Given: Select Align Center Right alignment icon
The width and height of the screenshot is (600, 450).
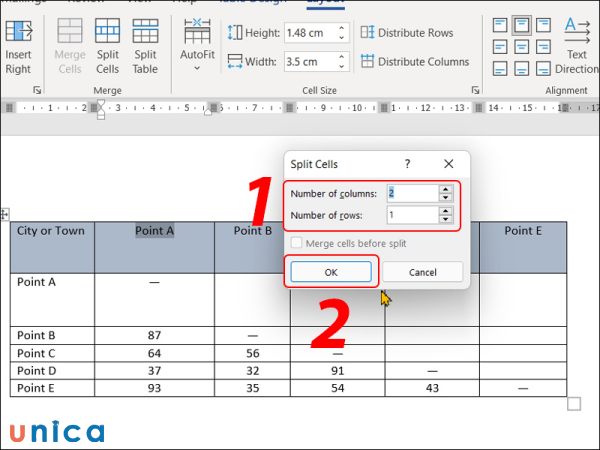Looking at the screenshot, I should click(x=543, y=47).
